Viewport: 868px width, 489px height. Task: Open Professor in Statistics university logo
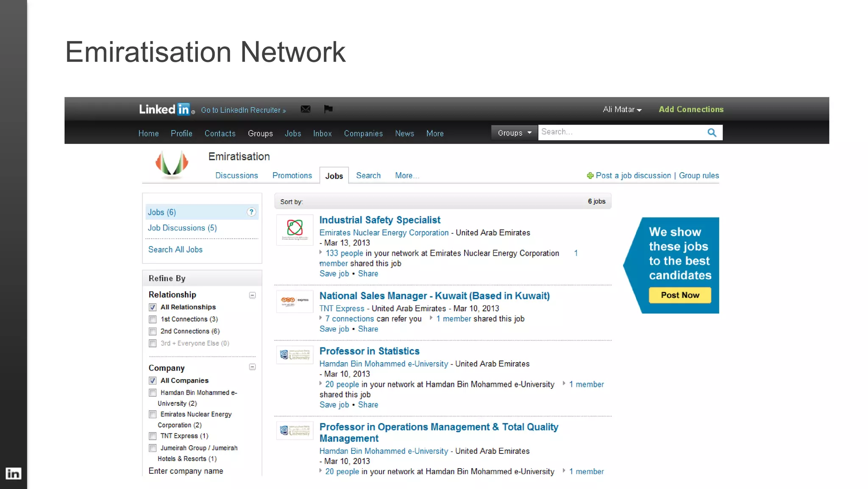click(295, 355)
